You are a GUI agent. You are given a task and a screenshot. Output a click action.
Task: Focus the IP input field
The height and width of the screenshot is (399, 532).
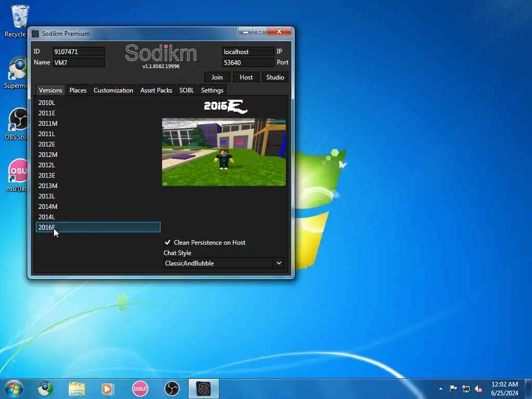(x=248, y=51)
